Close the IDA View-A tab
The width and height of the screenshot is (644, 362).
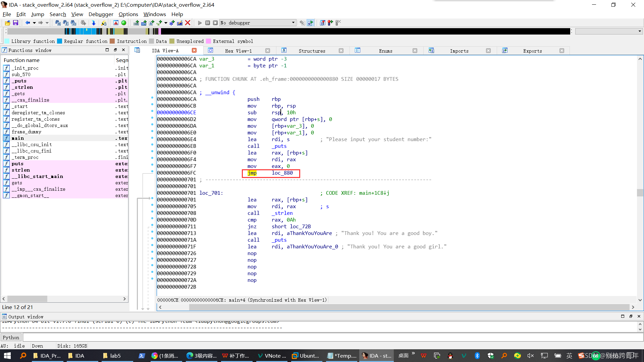point(194,50)
